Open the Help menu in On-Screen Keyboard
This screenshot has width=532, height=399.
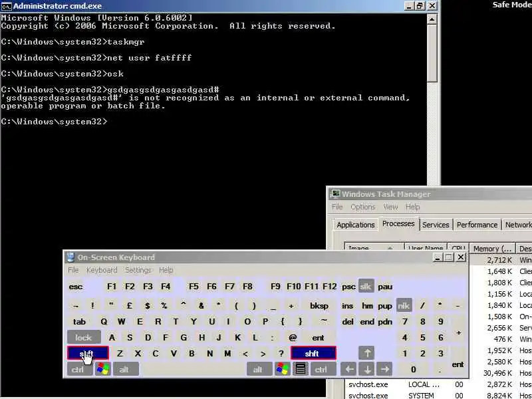pos(166,270)
